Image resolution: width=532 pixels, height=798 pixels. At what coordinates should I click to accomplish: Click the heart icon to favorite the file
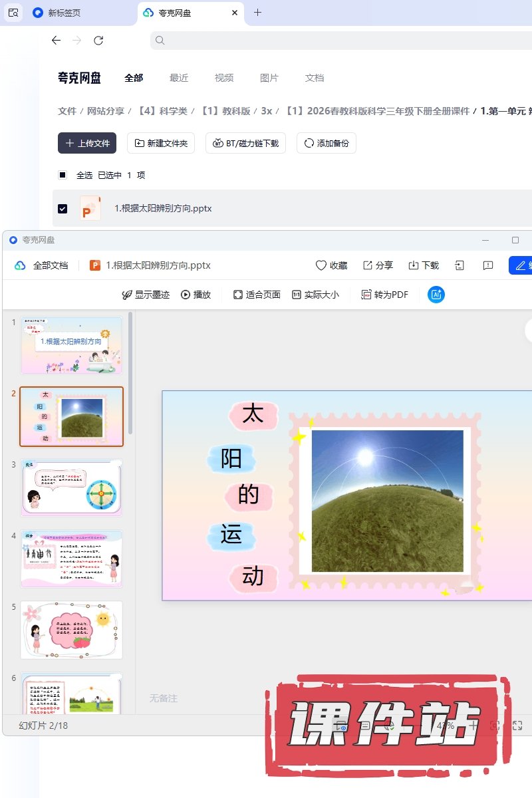tap(321, 265)
